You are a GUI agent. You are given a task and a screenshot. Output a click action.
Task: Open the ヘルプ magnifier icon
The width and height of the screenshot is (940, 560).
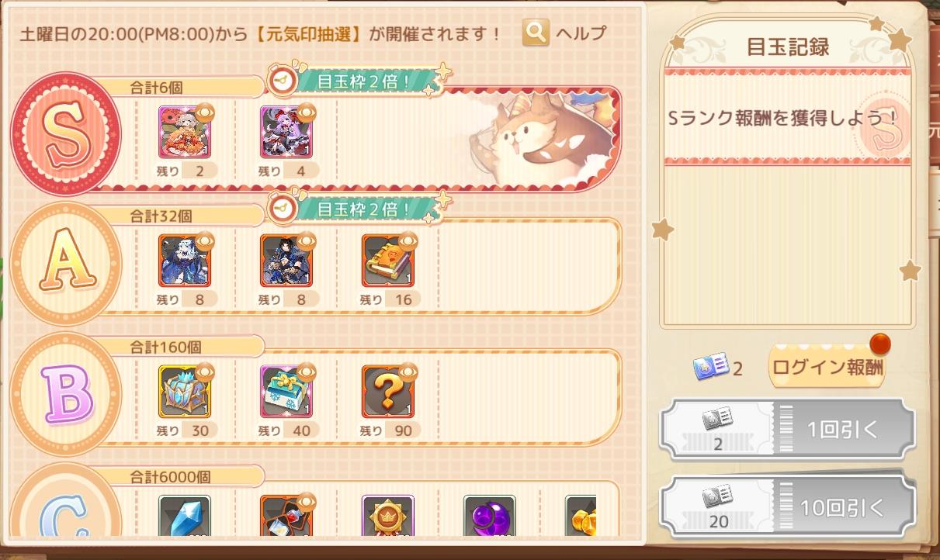point(536,33)
